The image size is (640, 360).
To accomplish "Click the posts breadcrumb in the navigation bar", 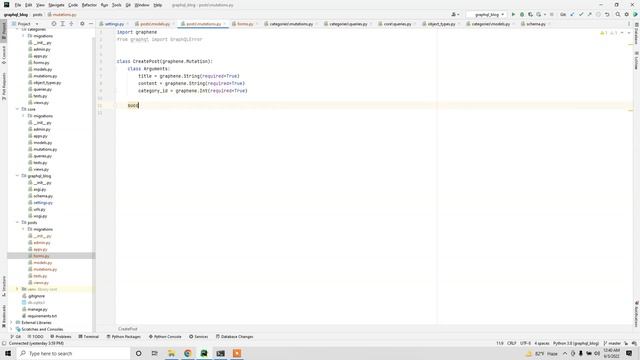I will 37,15.
